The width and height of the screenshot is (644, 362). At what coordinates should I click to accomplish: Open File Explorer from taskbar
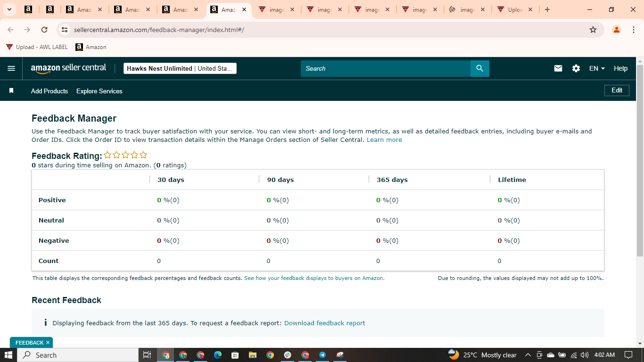click(252, 355)
